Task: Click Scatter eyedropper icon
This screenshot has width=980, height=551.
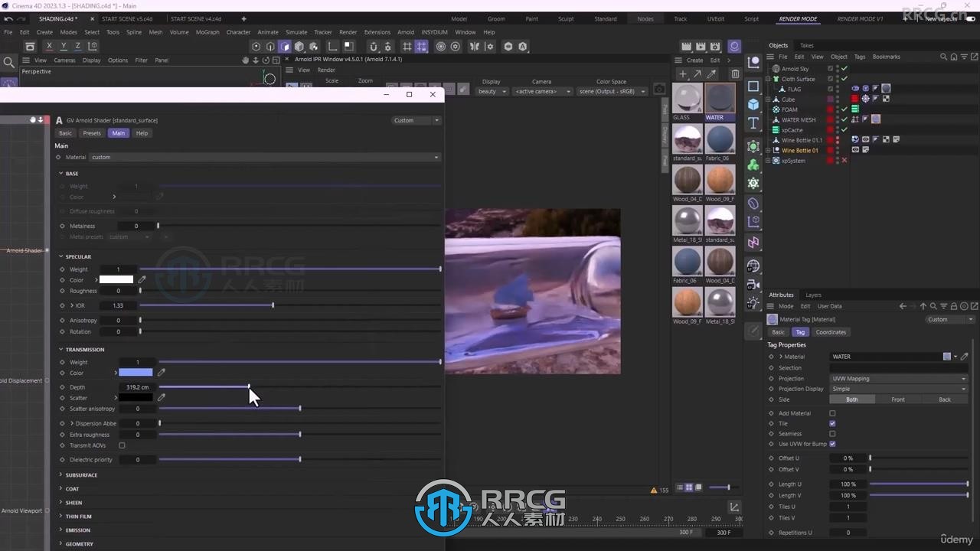Action: tap(161, 398)
